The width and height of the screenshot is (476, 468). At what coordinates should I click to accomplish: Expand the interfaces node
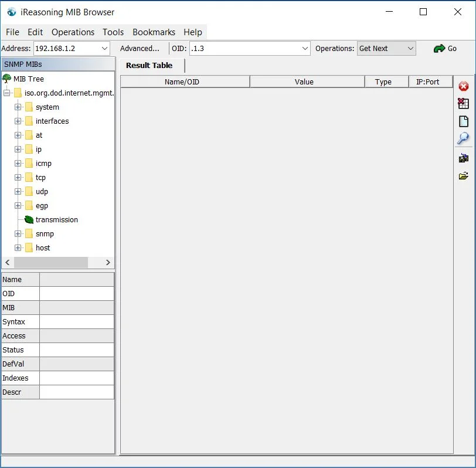click(18, 121)
